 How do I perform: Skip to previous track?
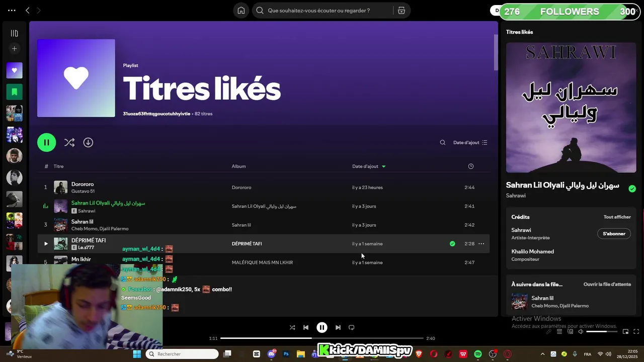coord(305,327)
